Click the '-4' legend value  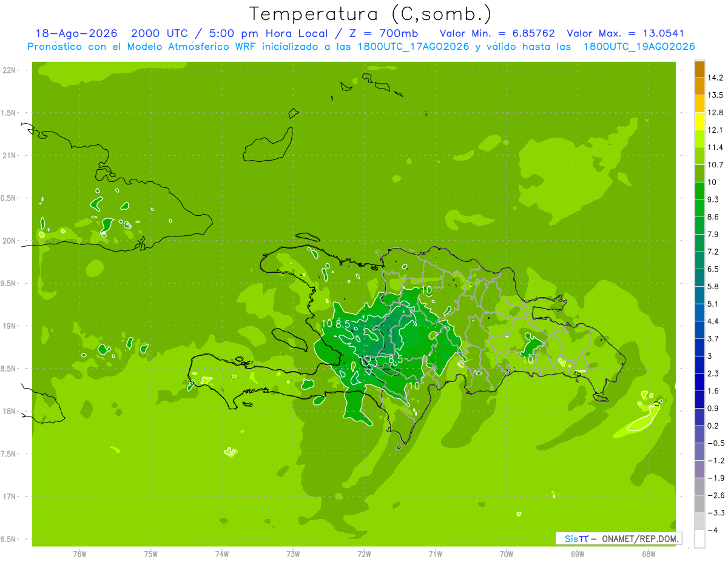click(x=712, y=530)
